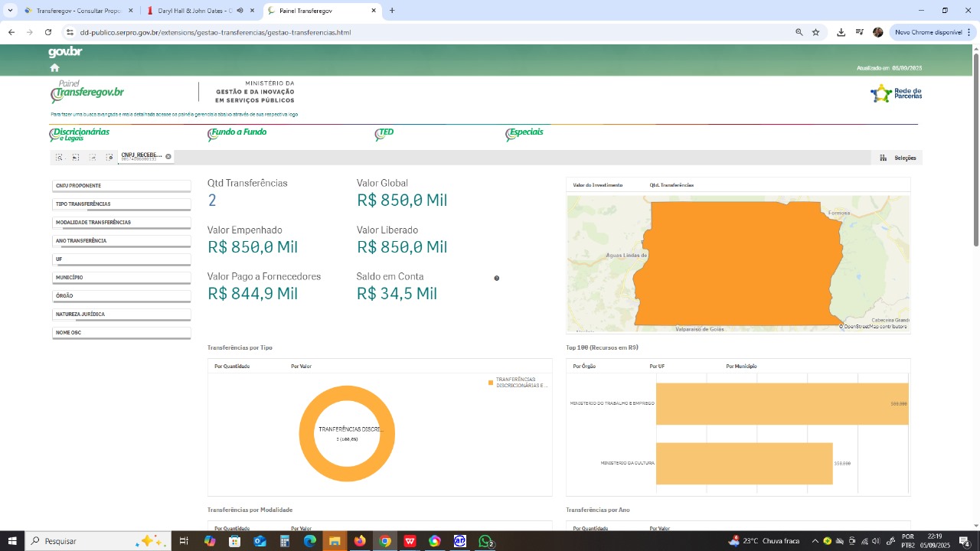Go to the gov.br home icon
The image size is (980, 551).
54,67
